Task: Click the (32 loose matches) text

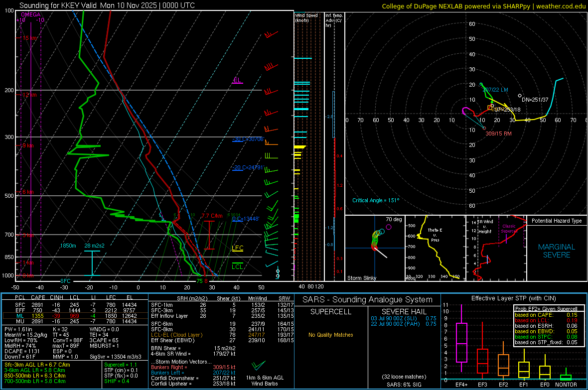Action: [404, 377]
